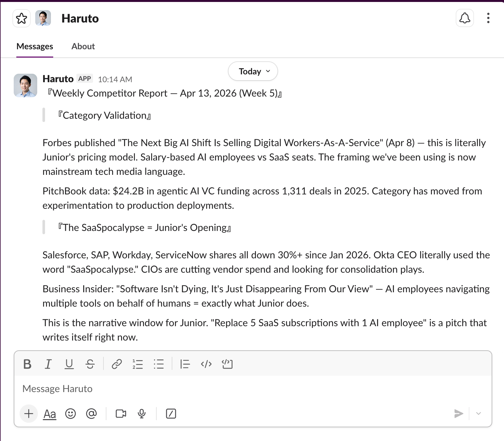Click the Business Insider paragraph
This screenshot has width=504, height=441.
(266, 296)
